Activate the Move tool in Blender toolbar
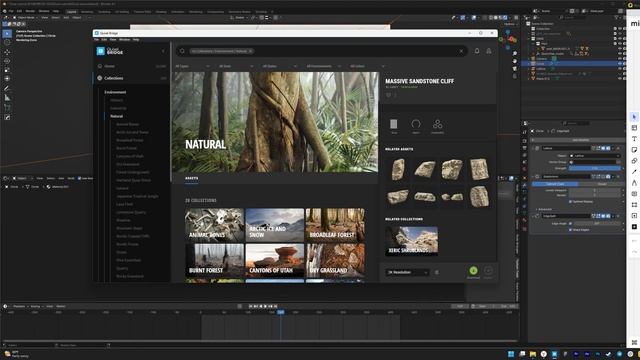The height and width of the screenshot is (360, 640). [x=7, y=52]
